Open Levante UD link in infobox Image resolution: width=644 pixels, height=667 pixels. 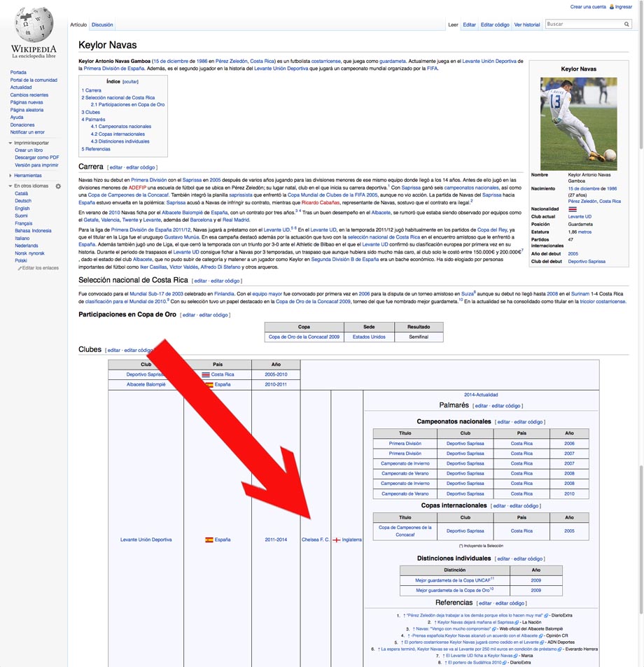[580, 216]
